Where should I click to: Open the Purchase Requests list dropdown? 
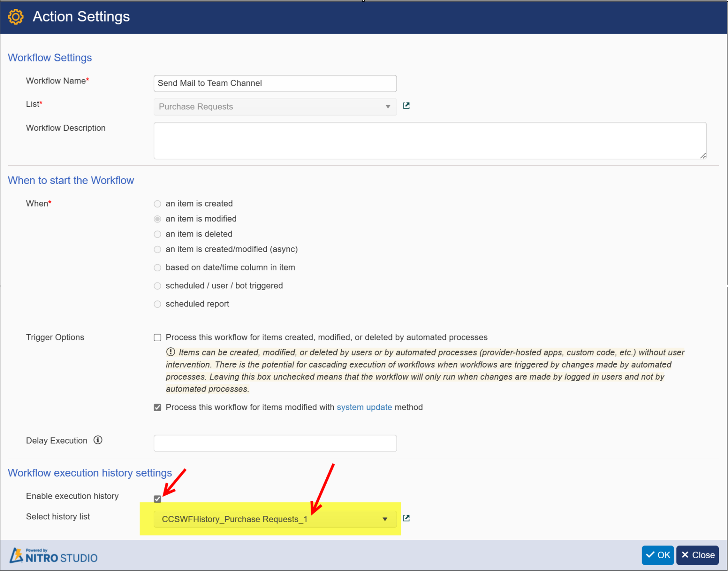click(x=275, y=107)
